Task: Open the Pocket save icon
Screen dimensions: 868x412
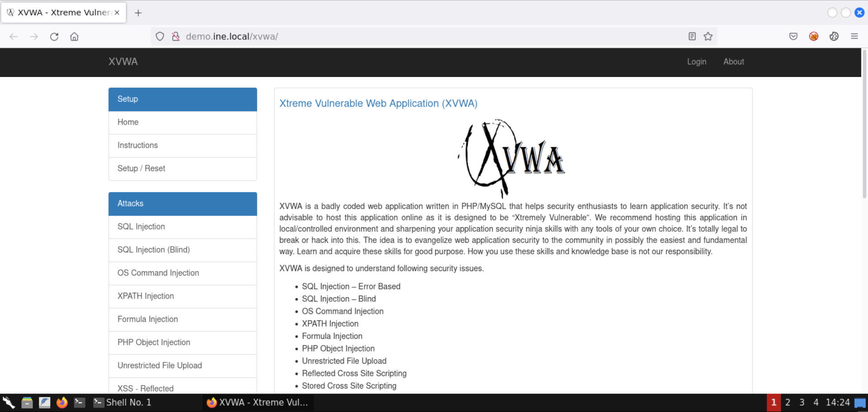Action: click(793, 37)
